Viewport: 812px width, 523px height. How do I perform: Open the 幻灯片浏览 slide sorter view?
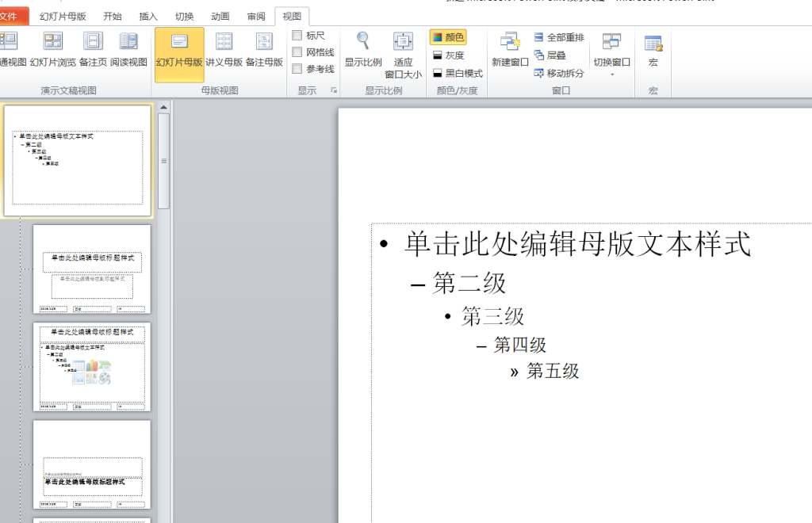tap(53, 50)
